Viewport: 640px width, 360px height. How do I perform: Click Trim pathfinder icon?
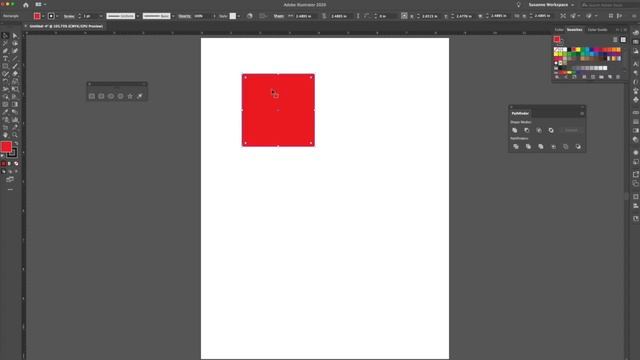[x=529, y=147]
